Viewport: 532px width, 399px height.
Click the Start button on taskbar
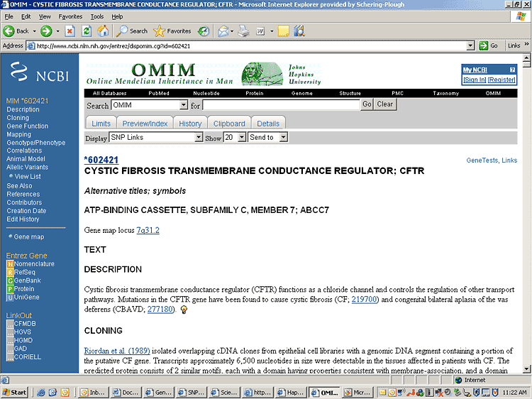point(15,393)
